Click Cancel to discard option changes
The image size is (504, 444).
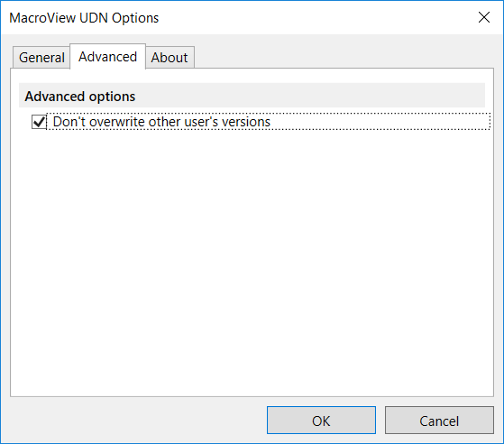pyautogui.click(x=439, y=421)
